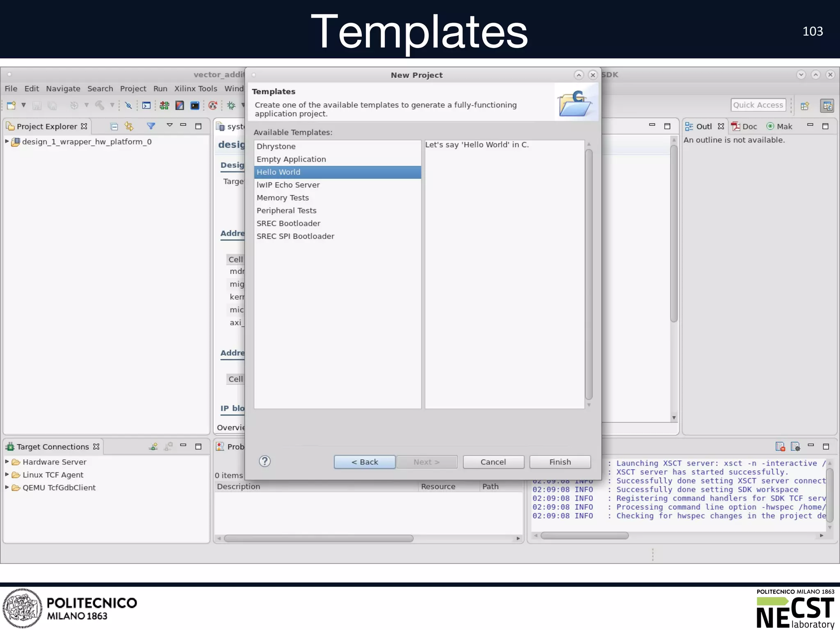Screen dimensions: 840x630
Task: Click the Generate linker script toolbar icon
Action: coord(164,105)
